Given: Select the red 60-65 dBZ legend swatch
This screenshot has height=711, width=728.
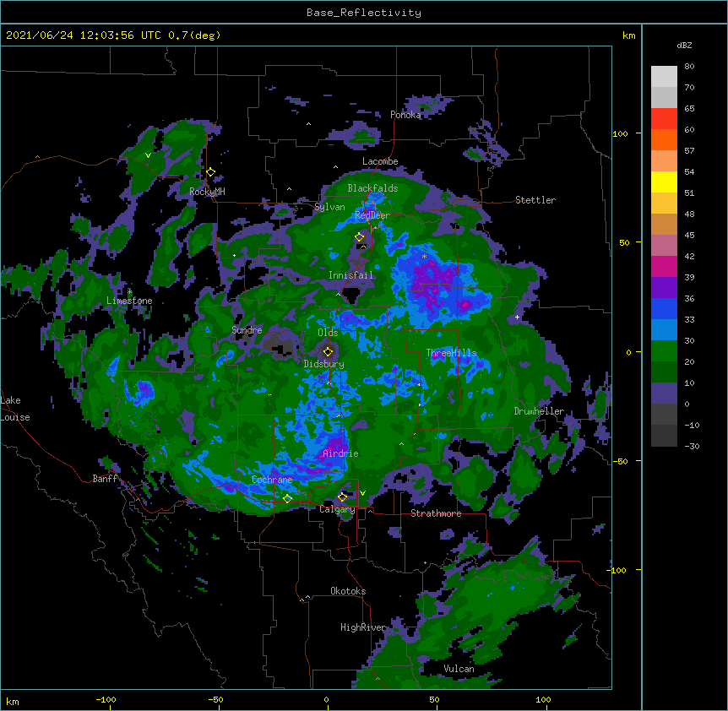Looking at the screenshot, I should click(664, 119).
